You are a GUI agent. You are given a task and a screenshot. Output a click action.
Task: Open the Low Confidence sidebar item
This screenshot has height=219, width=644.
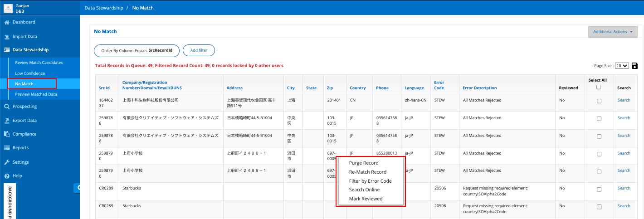coord(30,73)
